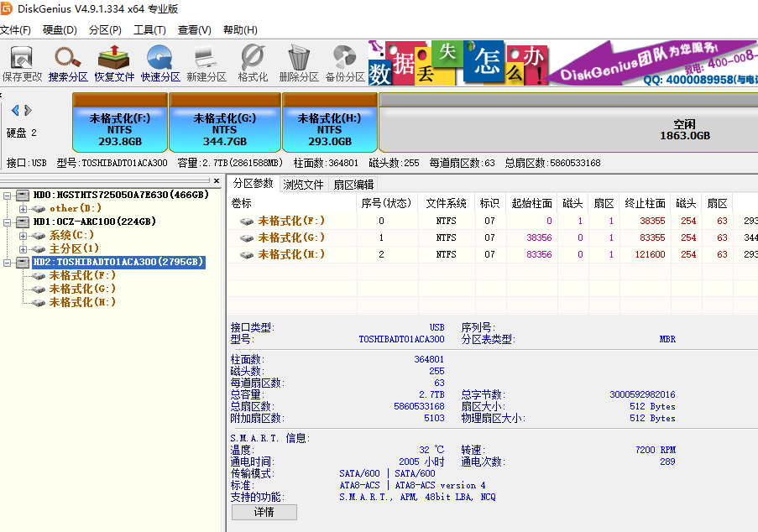Screen dimensions: 758x532
Task: Select the 空闲 1863.0GB free space block
Action: 568,123
